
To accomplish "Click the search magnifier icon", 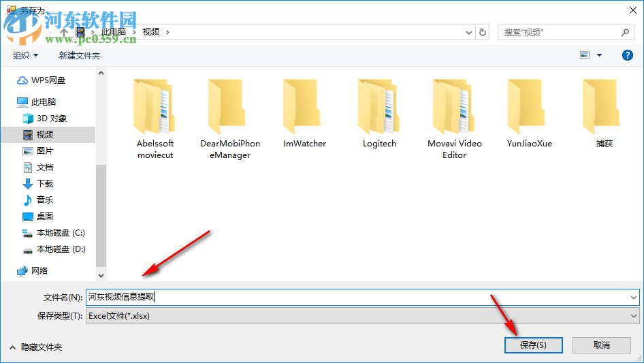I will 625,32.
